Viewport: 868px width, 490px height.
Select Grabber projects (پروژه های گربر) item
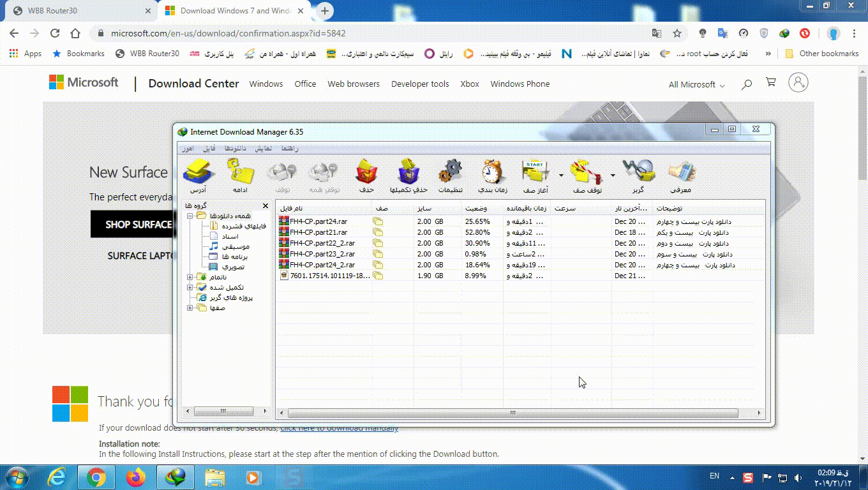click(225, 298)
